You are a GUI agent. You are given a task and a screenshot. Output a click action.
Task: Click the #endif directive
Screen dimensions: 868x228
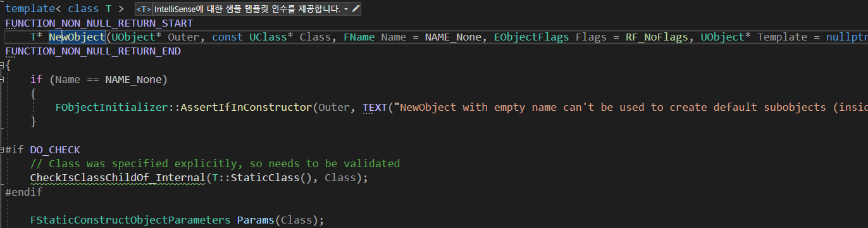coord(23,192)
